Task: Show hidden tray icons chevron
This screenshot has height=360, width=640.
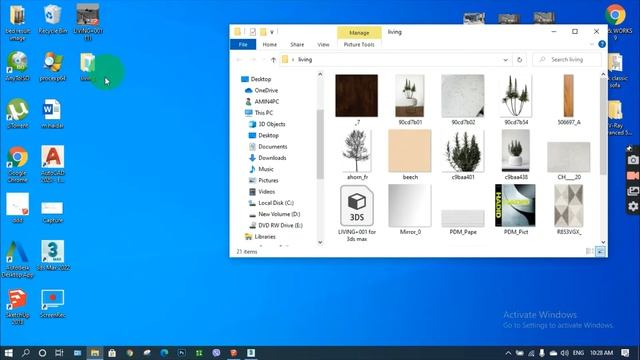Action: click(x=508, y=353)
